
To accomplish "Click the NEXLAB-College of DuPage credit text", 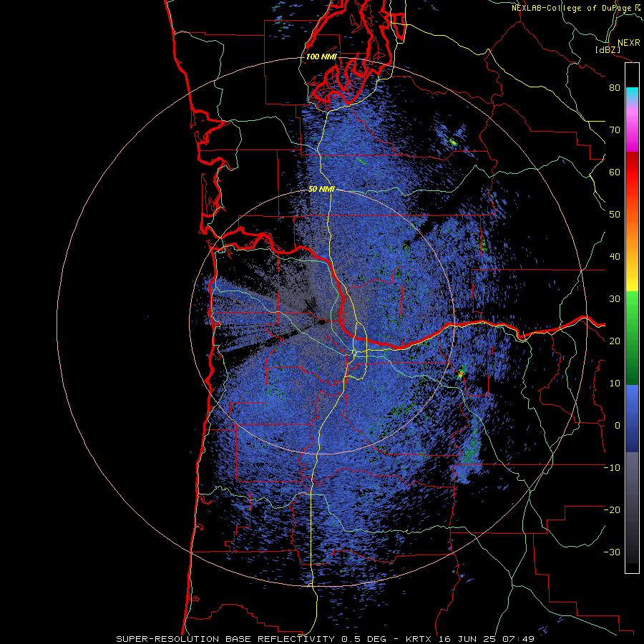I will [572, 8].
